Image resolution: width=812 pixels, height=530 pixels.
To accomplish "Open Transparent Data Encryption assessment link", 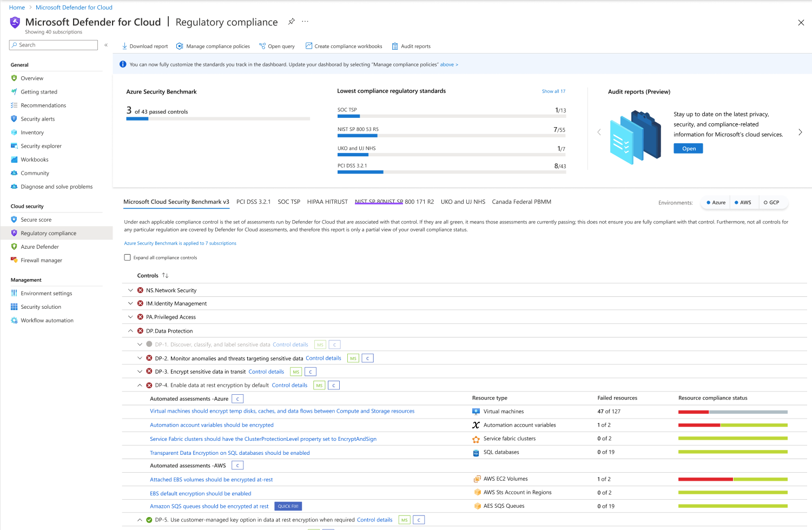I will click(229, 453).
